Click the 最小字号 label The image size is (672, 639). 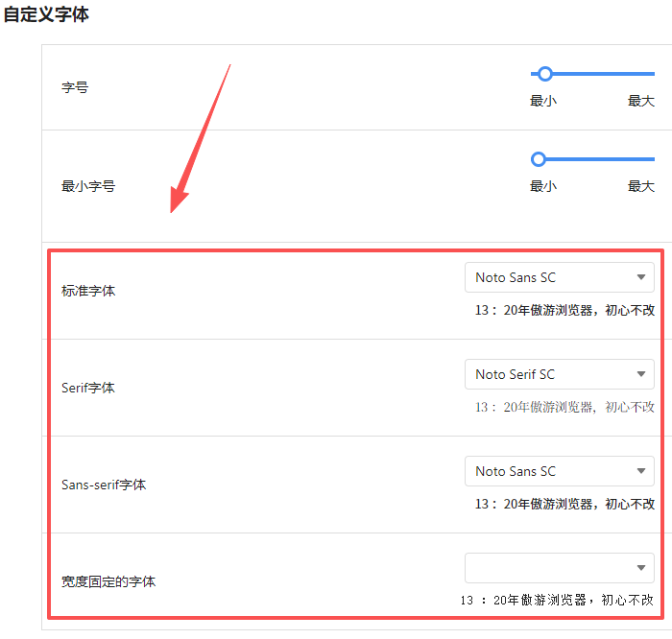88,186
